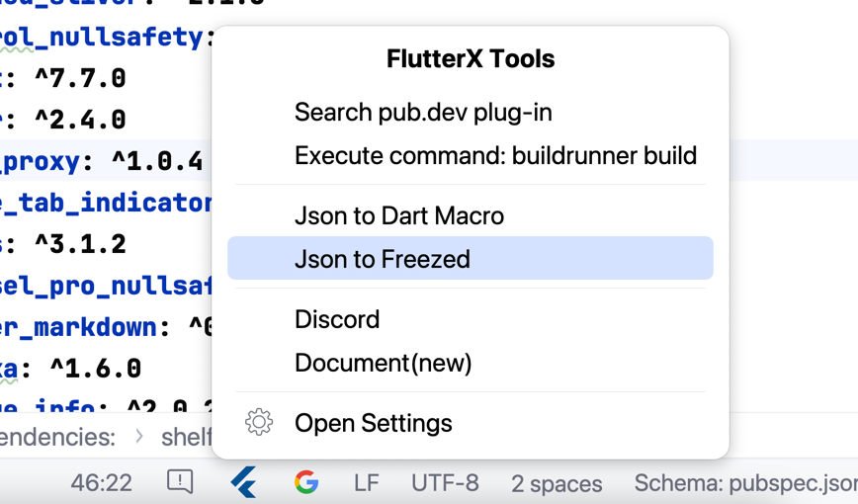Open the LF line separator selector
This screenshot has width=858, height=504.
[367, 482]
